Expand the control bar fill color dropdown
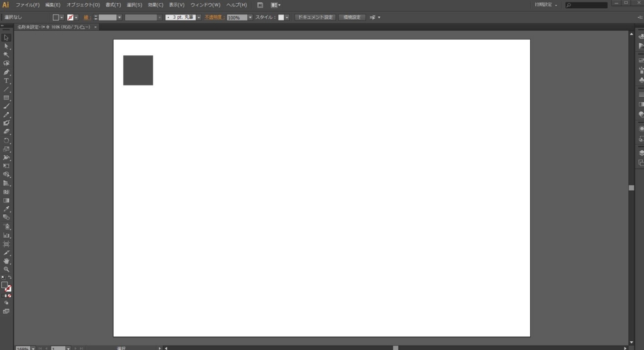The height and width of the screenshot is (350, 644). (62, 18)
